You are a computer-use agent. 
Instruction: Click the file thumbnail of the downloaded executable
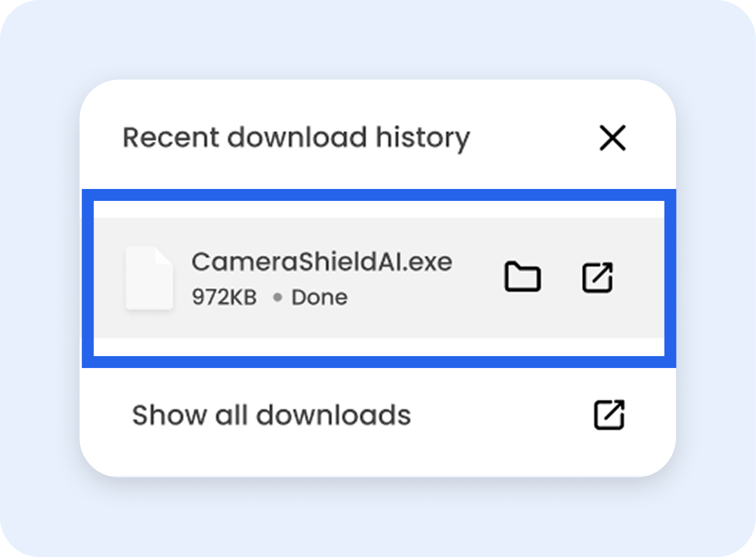coord(149,278)
